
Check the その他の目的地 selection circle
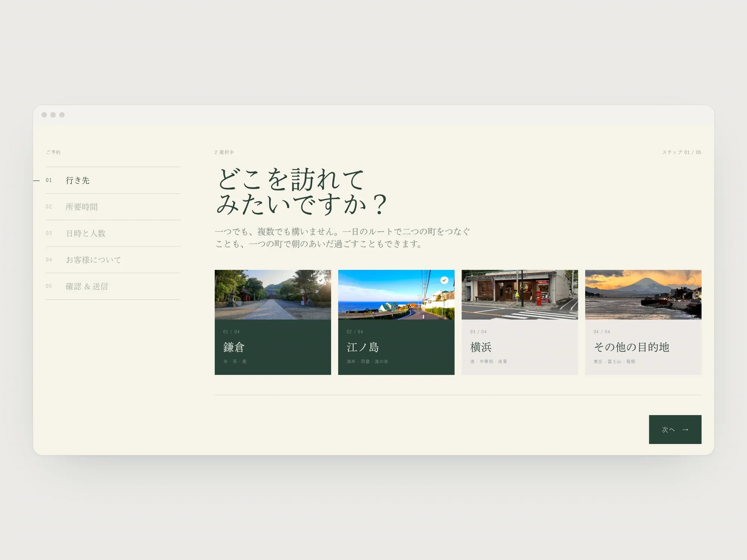(691, 280)
